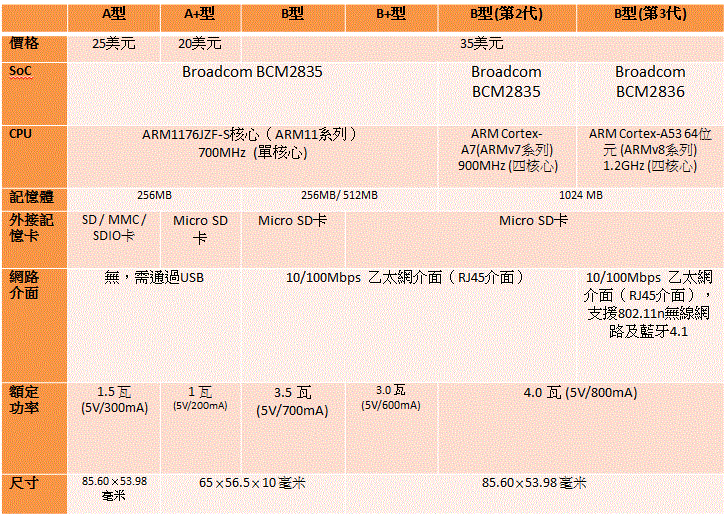Click the 價格 row label
Viewport: 725px width, 520px height.
point(34,49)
